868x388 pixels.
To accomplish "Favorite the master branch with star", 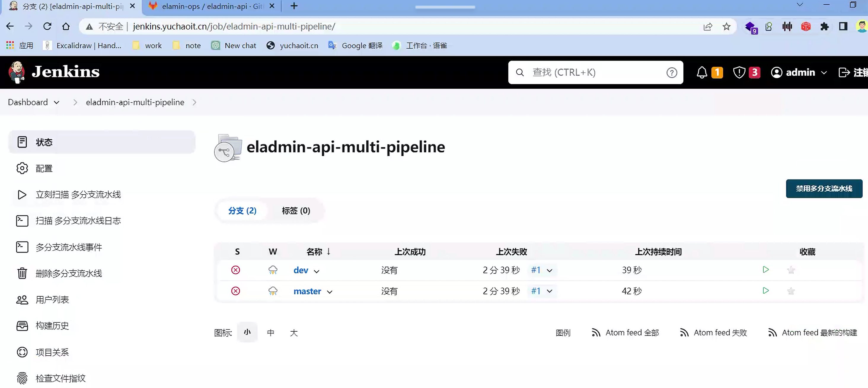I will tap(791, 291).
